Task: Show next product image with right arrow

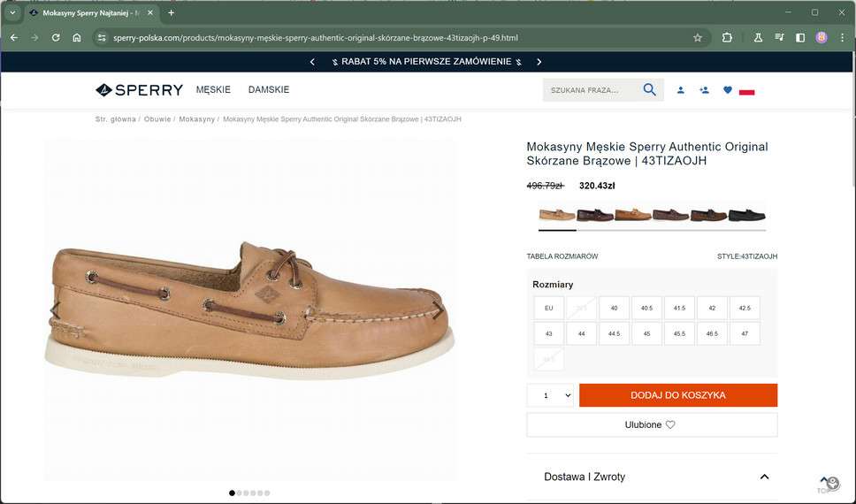Action: [x=437, y=309]
